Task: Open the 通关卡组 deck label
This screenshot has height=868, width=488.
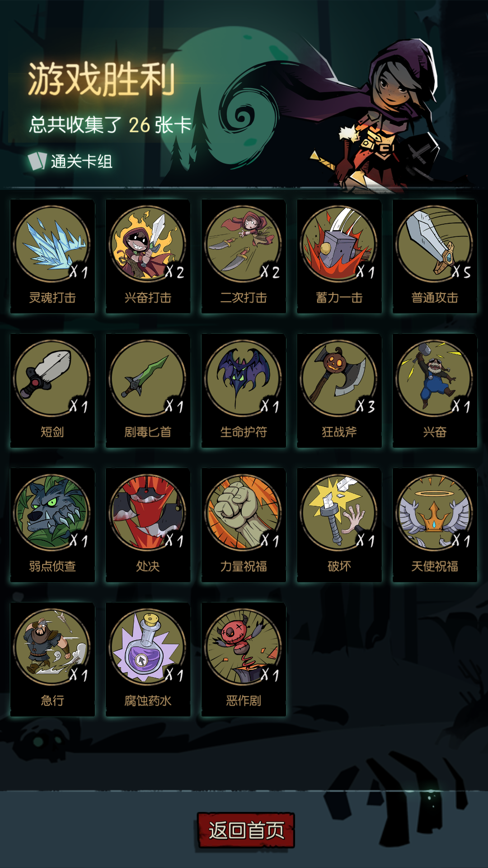Action: [70, 161]
